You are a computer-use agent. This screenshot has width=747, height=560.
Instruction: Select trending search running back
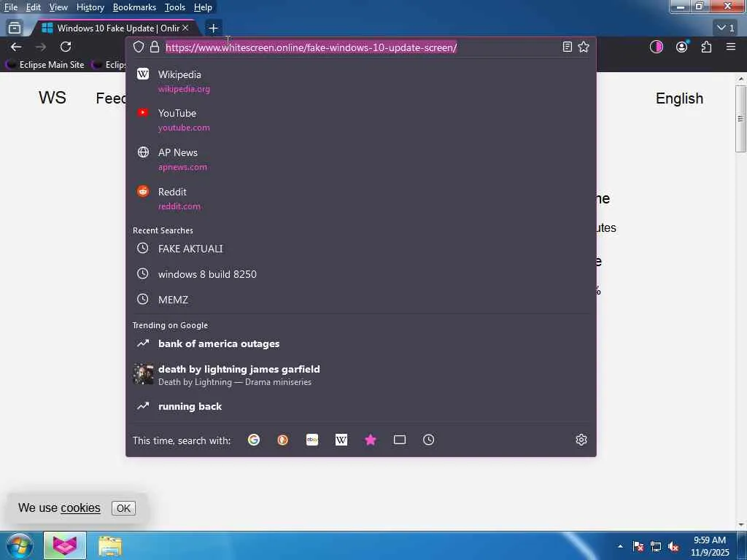click(360, 406)
